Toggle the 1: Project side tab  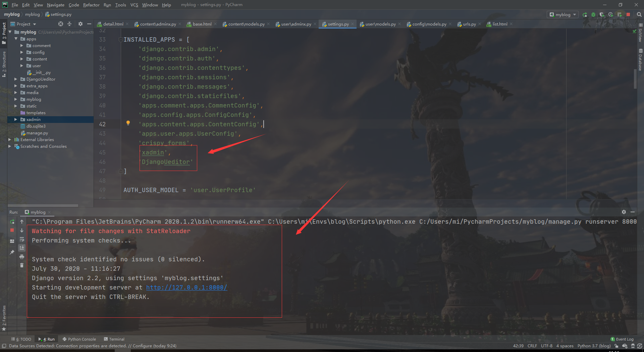click(4, 33)
